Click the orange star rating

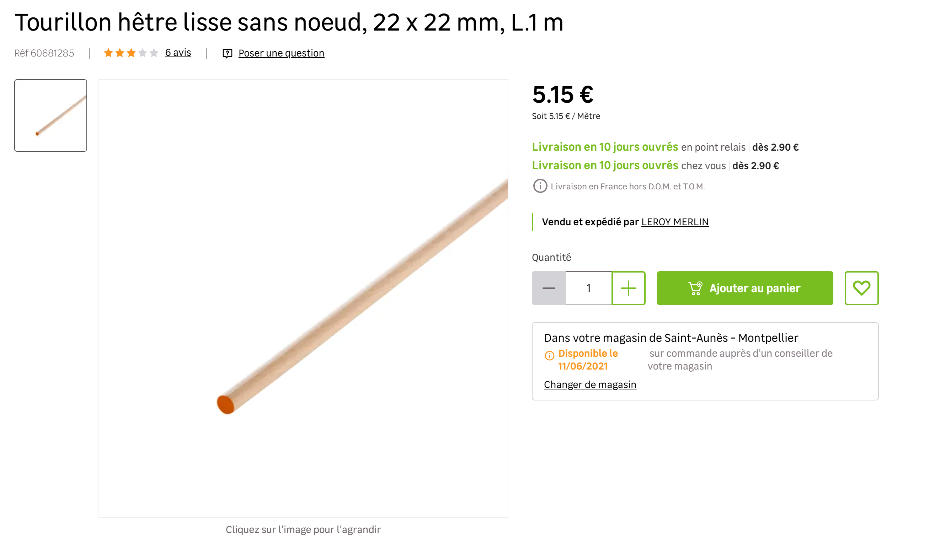(130, 53)
